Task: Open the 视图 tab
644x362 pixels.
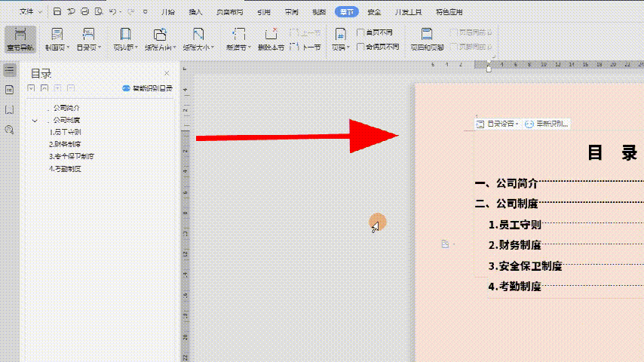Action: [319, 12]
